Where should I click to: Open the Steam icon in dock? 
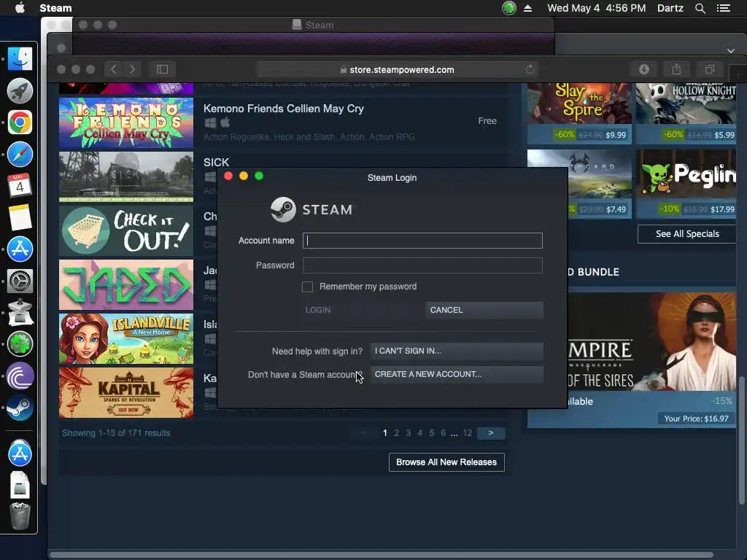pyautogui.click(x=20, y=408)
